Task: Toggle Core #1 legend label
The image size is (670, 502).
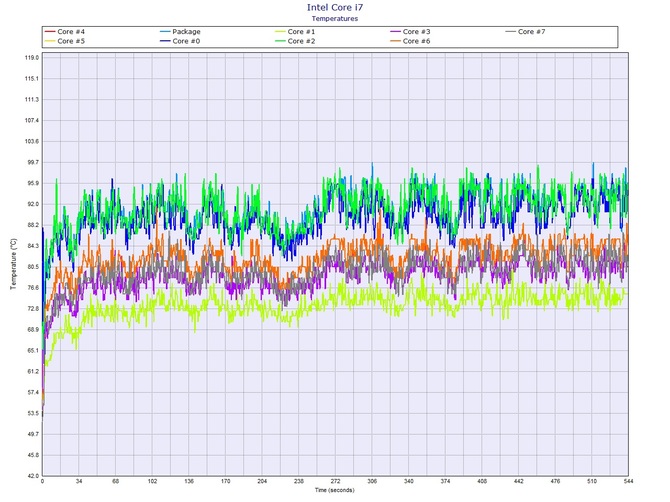Action: [x=301, y=32]
